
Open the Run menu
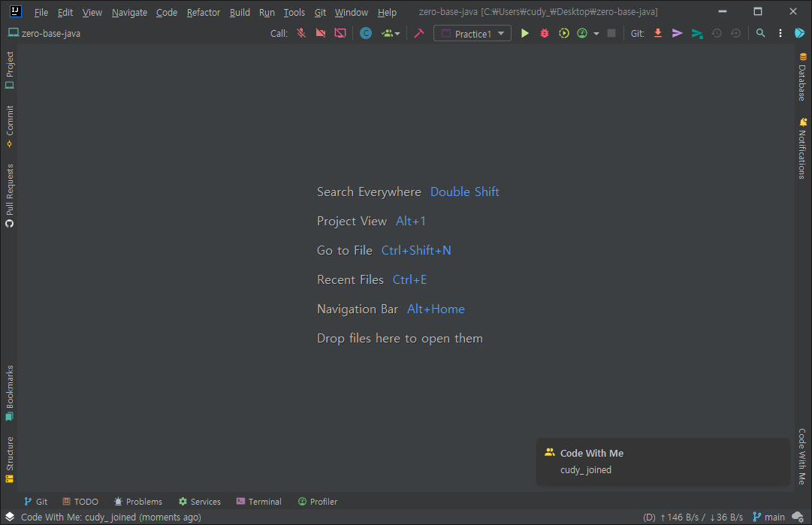pos(267,12)
